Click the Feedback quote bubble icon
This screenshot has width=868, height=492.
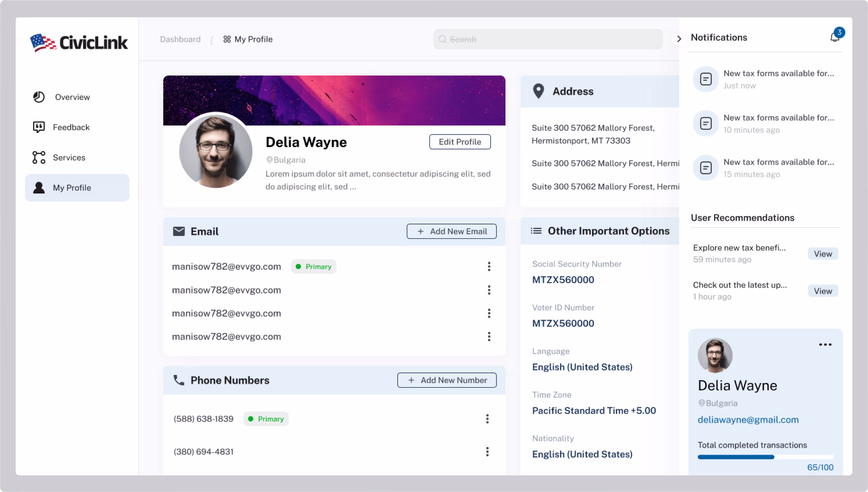39,127
